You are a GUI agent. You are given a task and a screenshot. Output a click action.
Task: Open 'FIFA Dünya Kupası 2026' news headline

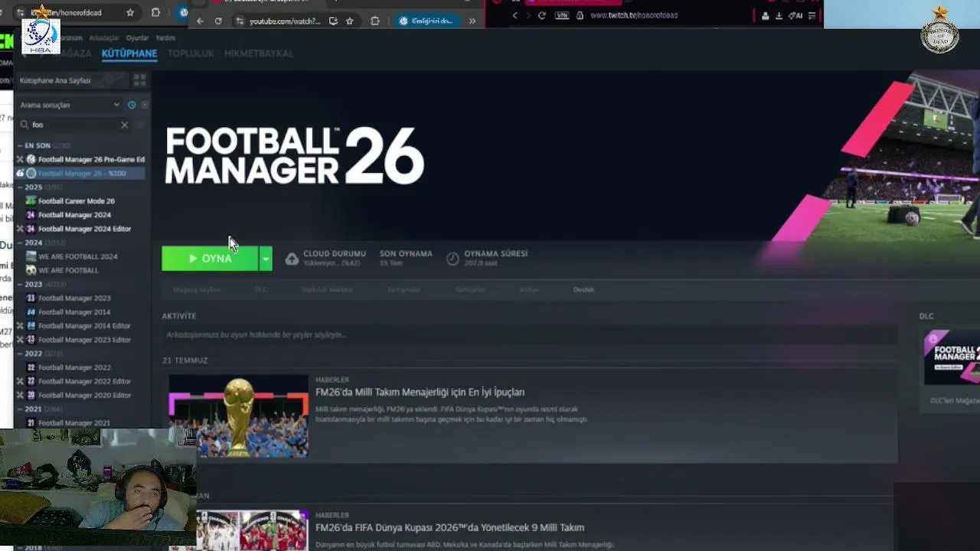pos(449,527)
